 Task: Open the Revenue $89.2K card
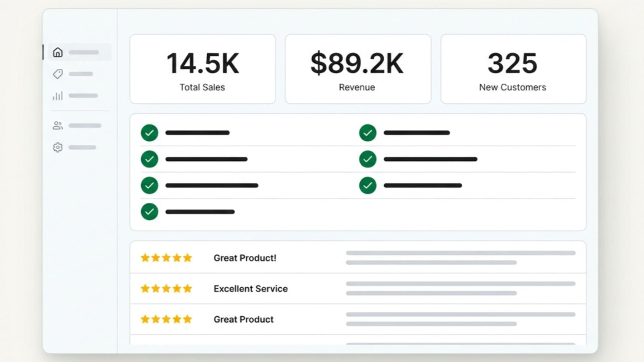(x=358, y=69)
